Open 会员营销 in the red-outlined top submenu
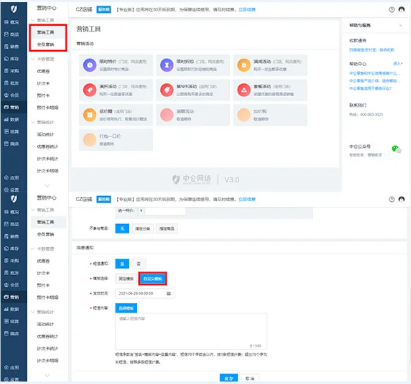This screenshot has height=384, width=411. [x=45, y=44]
